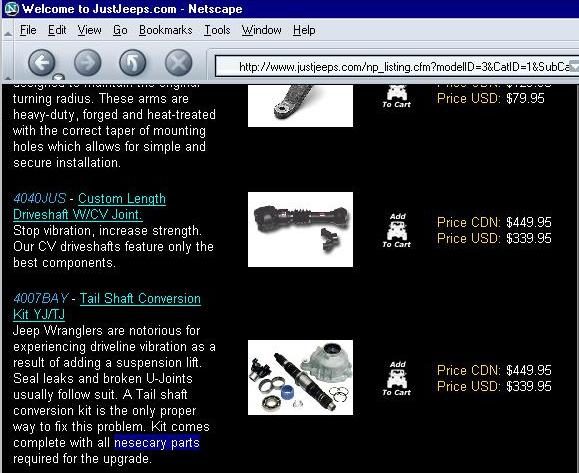579x473 pixels.
Task: Open the Edit menu
Action: 57,30
